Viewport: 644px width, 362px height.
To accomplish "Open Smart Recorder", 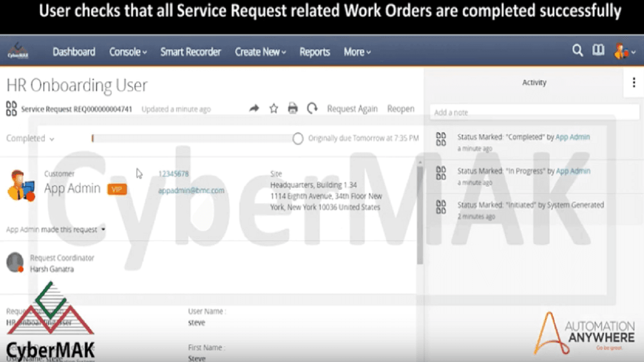I will coord(191,52).
